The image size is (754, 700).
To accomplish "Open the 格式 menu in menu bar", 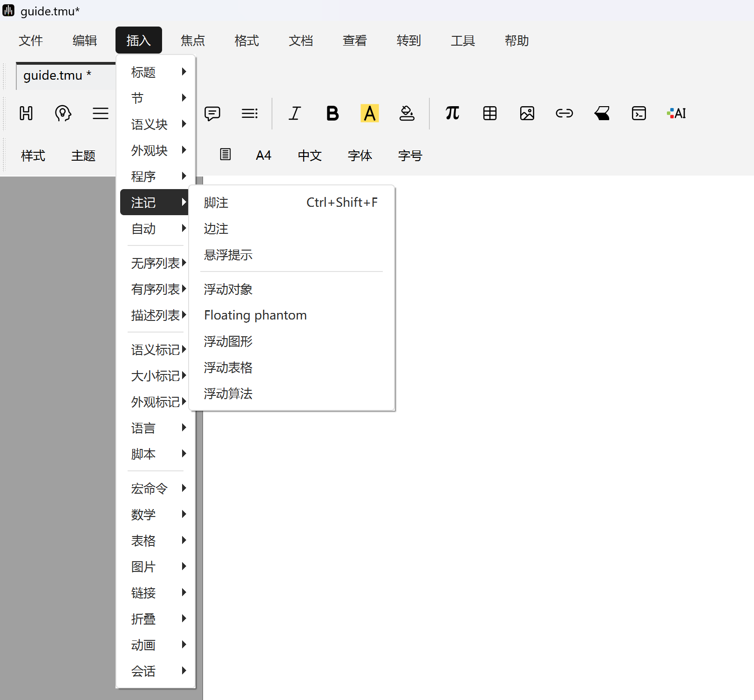I will [x=246, y=41].
